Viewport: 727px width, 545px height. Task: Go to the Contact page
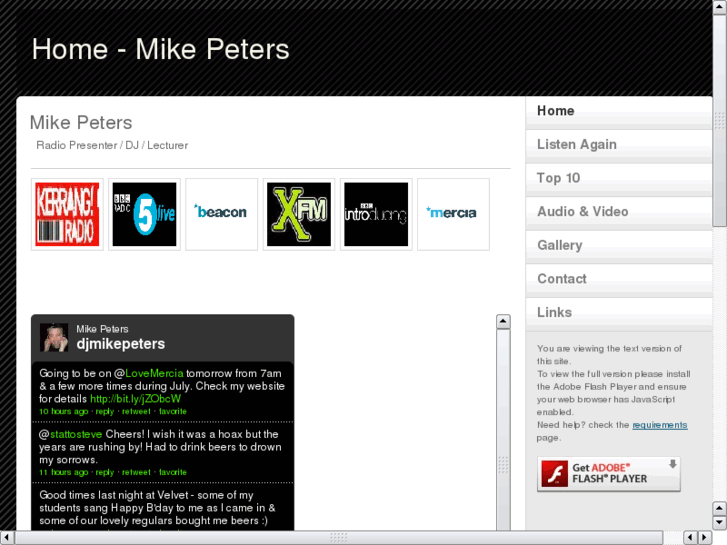pyautogui.click(x=619, y=279)
